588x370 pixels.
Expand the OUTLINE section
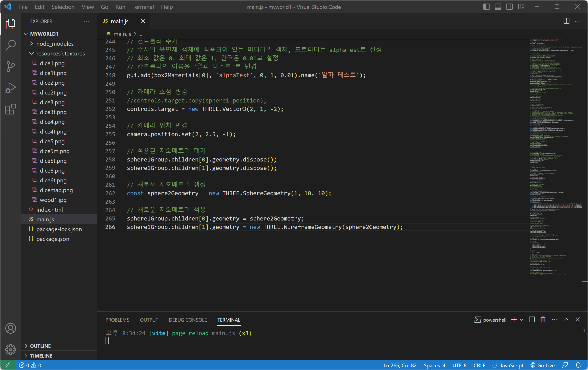[x=40, y=346]
